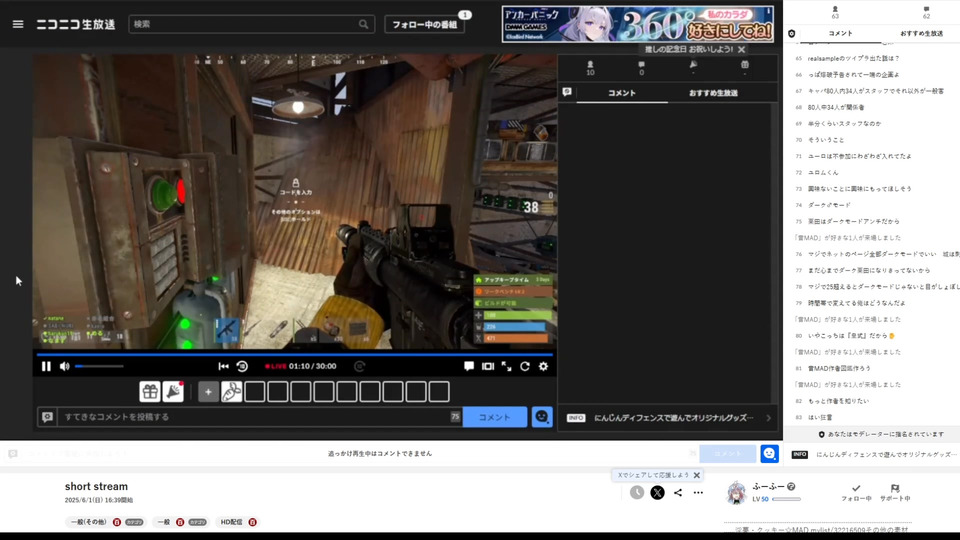Open the broadcaster name ふーふー link
The width and height of the screenshot is (960, 540).
pyautogui.click(x=768, y=487)
